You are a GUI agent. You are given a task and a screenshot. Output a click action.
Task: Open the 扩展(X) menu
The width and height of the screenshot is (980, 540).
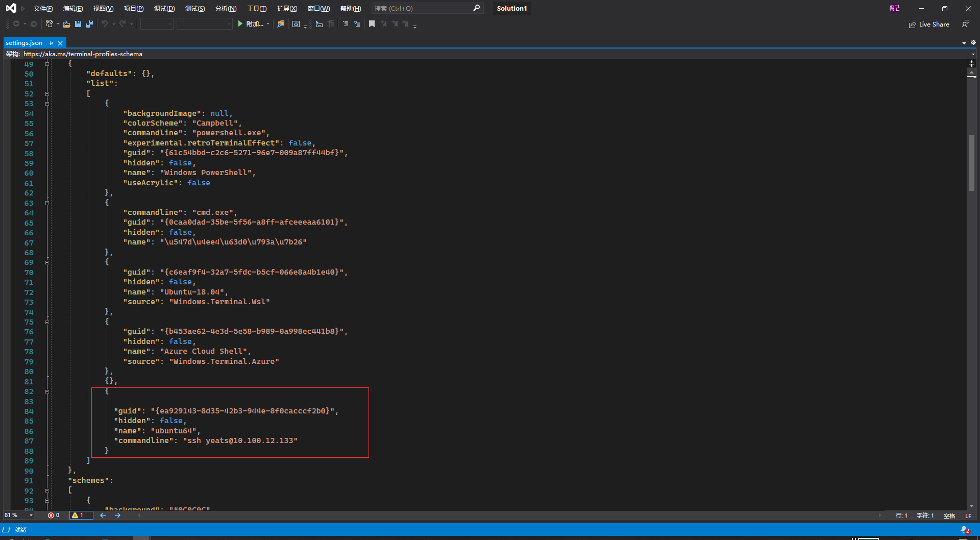287,8
